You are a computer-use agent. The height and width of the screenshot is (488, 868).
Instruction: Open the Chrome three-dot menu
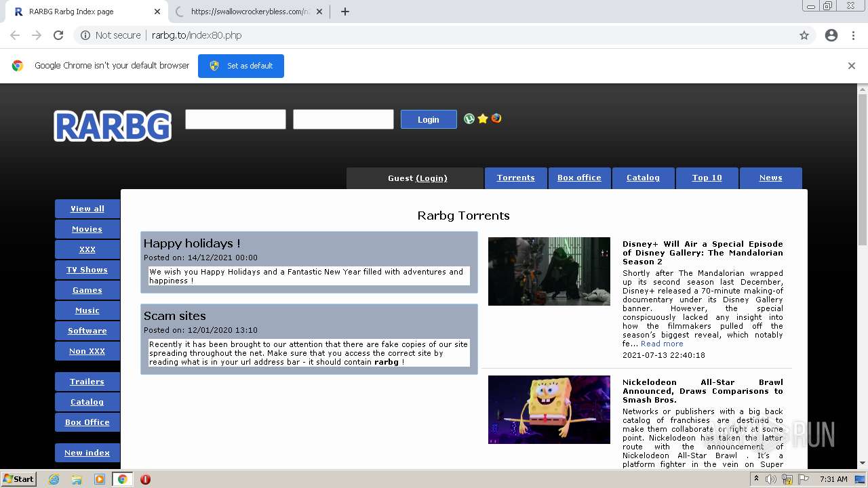[x=853, y=35]
